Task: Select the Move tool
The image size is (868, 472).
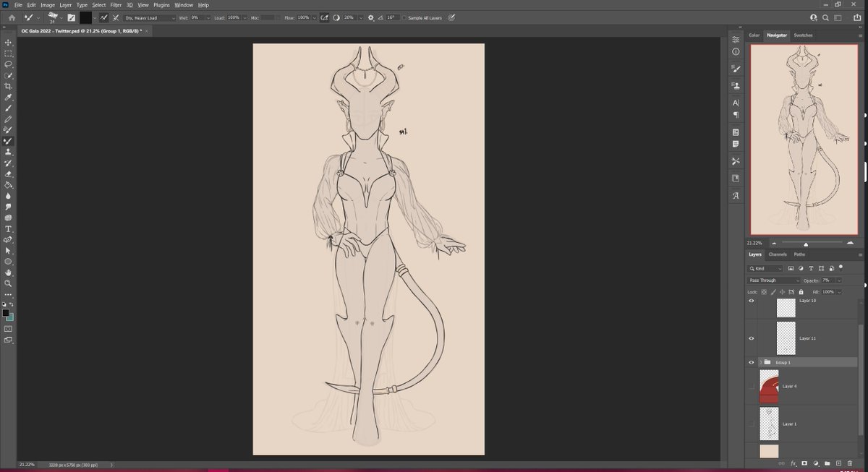Action: [x=9, y=43]
